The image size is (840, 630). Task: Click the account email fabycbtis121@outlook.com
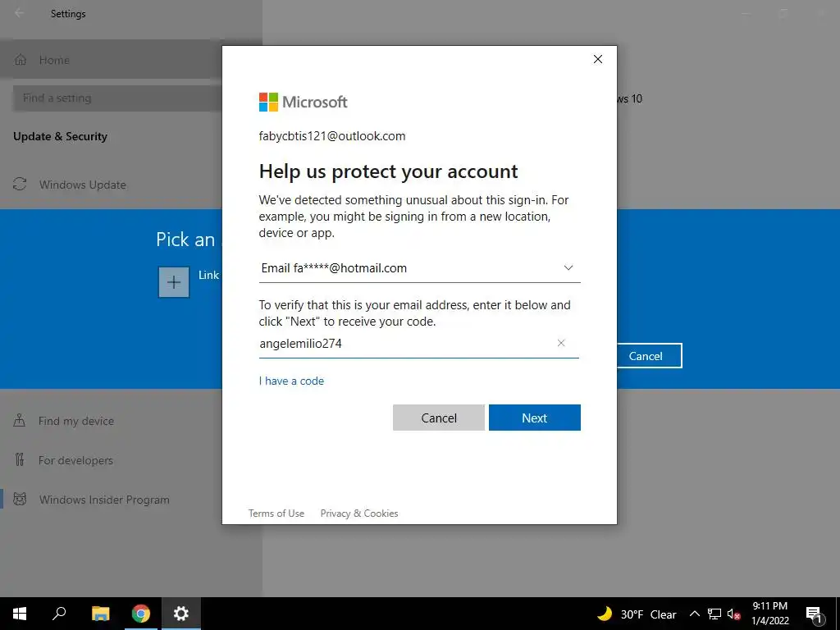click(332, 136)
